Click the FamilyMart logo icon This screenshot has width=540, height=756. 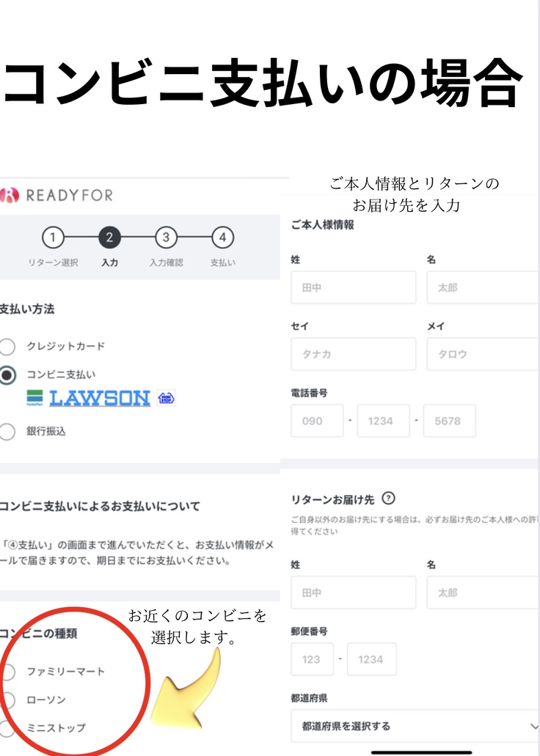tap(34, 398)
